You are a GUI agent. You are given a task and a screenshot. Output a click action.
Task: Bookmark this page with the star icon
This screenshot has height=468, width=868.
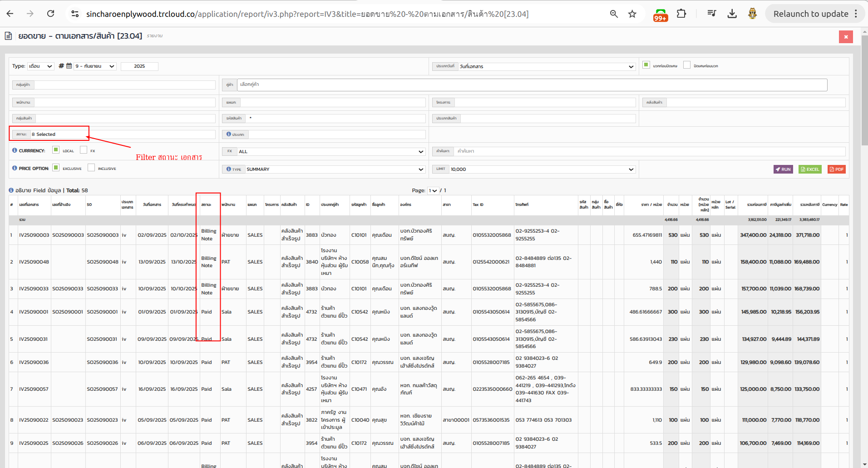632,14
